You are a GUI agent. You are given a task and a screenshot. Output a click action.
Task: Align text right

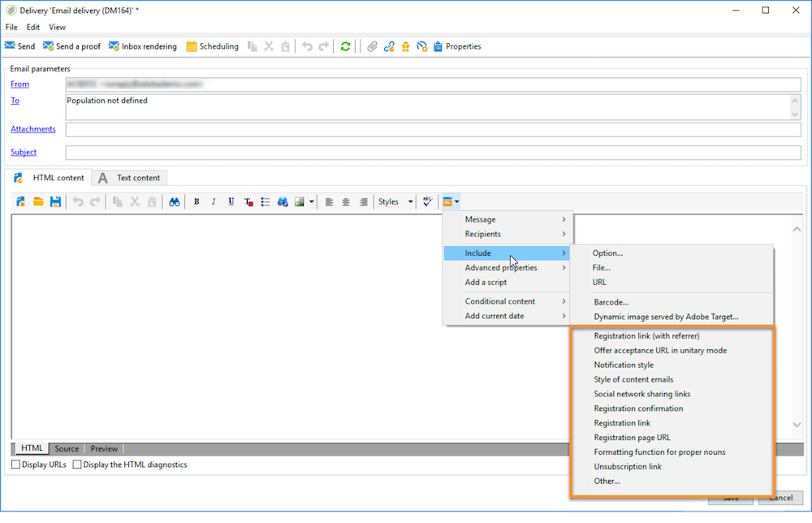pyautogui.click(x=364, y=202)
